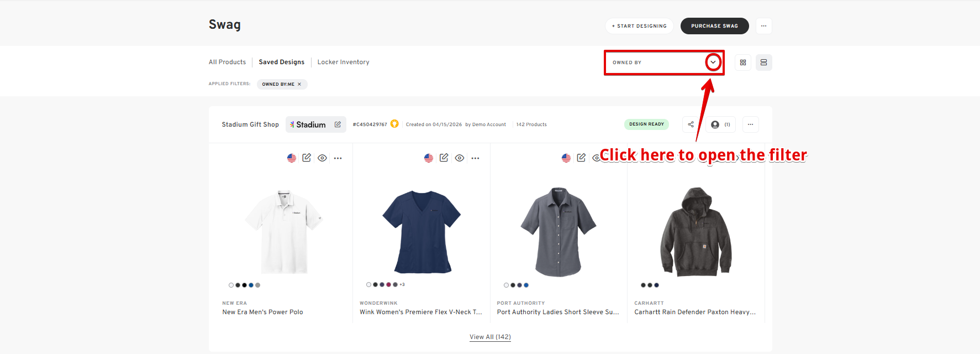Click the edit icon above New Era polo
Viewport: 980px width, 354px height.
click(307, 158)
